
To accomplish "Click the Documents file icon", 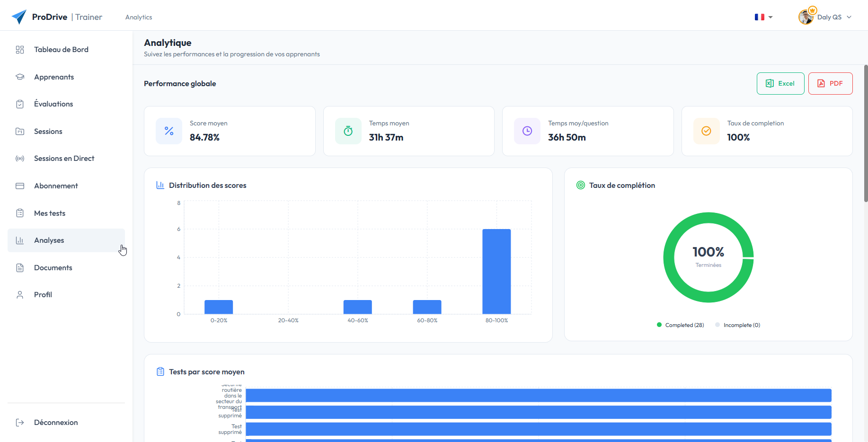I will [20, 268].
